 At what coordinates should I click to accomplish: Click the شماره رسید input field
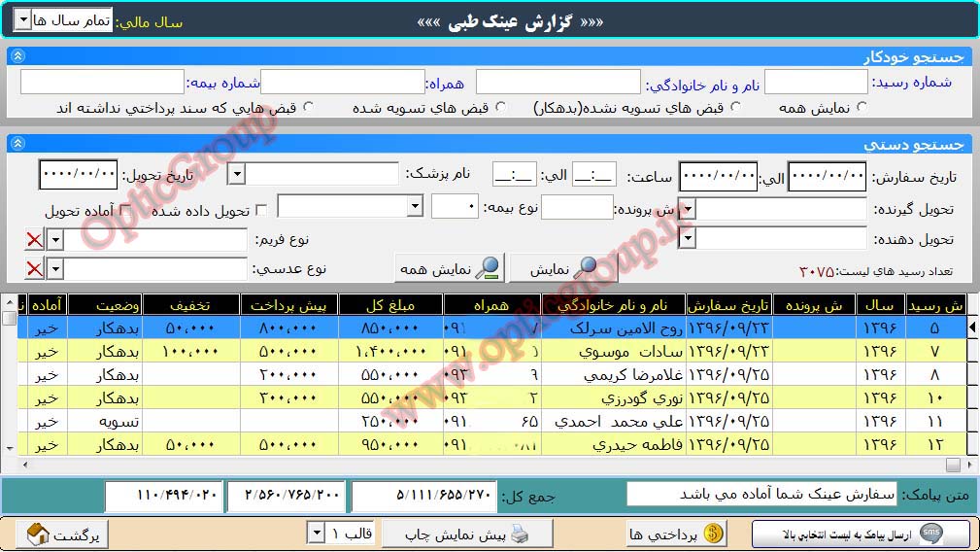click(x=802, y=82)
